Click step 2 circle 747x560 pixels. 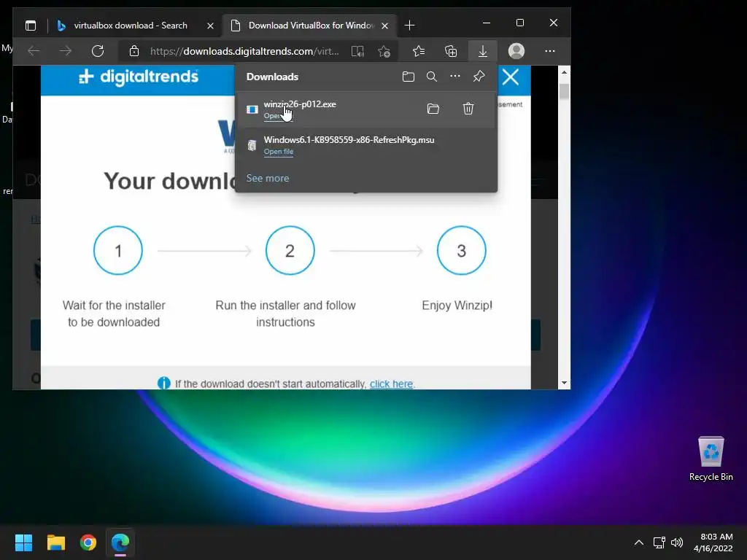click(290, 251)
